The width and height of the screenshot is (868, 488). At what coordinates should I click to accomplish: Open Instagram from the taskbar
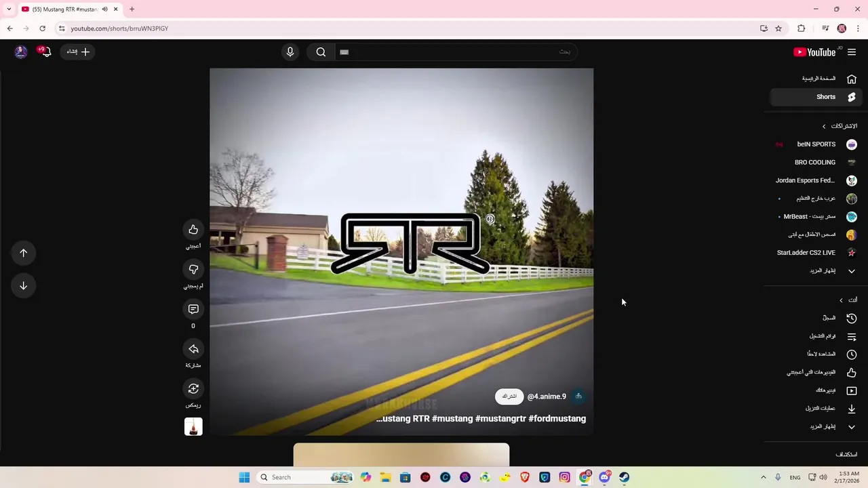(564, 477)
